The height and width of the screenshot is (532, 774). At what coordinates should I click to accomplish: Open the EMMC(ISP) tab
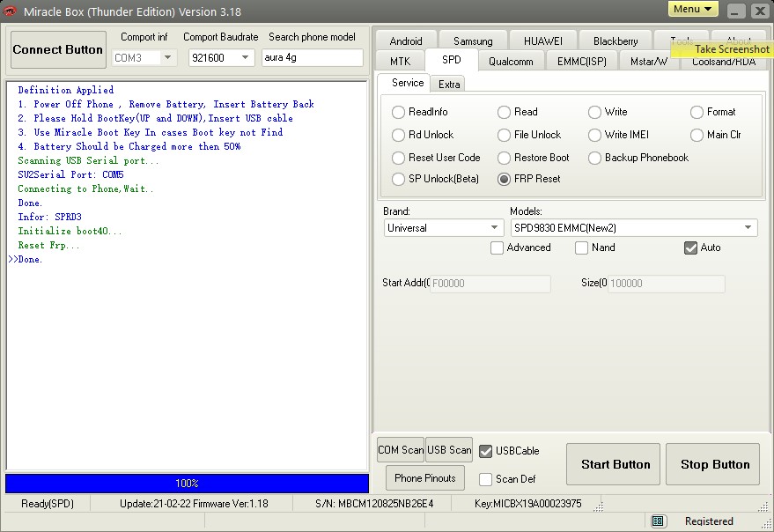coord(581,62)
